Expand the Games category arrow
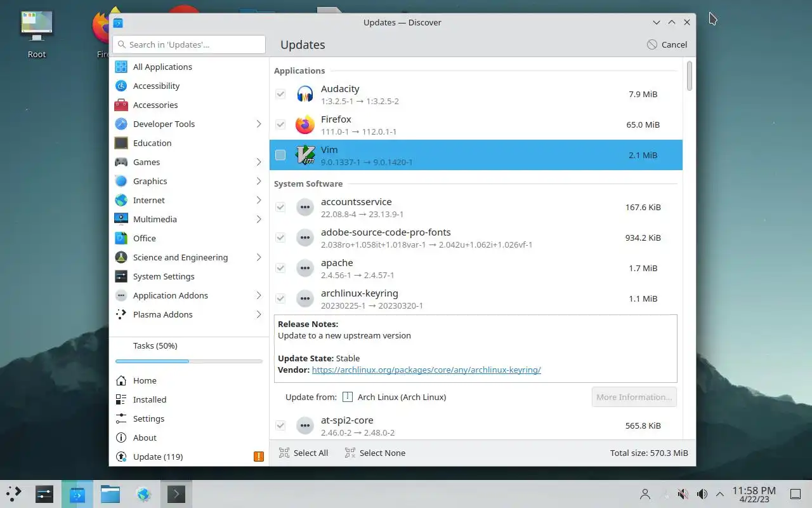812x508 pixels. click(x=259, y=162)
